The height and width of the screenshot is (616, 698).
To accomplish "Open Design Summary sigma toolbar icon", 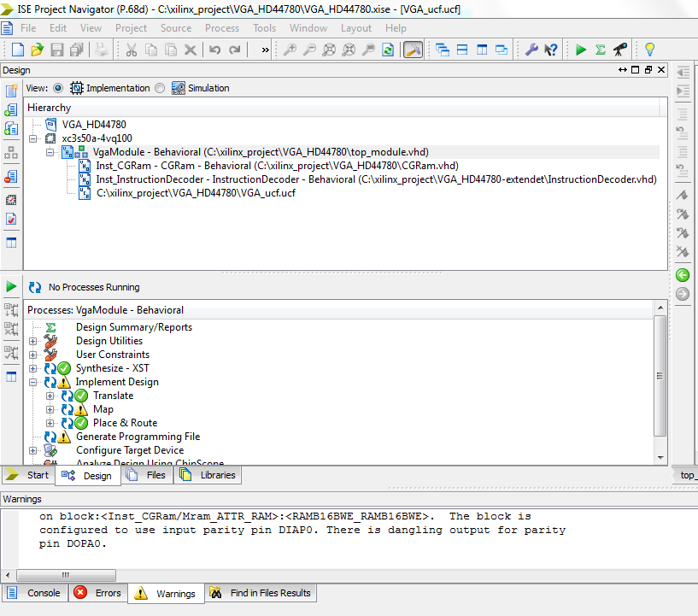I will click(x=600, y=50).
